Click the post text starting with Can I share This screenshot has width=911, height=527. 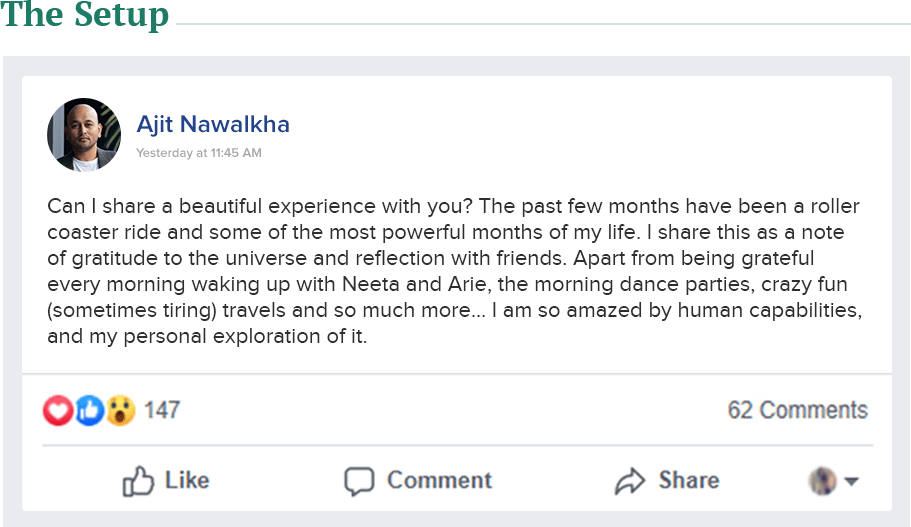point(454,271)
